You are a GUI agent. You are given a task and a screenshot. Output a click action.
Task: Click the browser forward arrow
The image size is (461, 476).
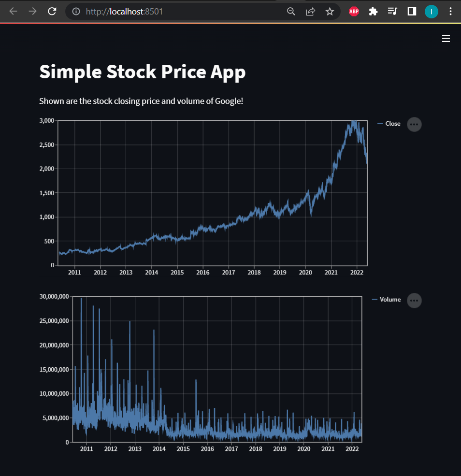click(31, 11)
